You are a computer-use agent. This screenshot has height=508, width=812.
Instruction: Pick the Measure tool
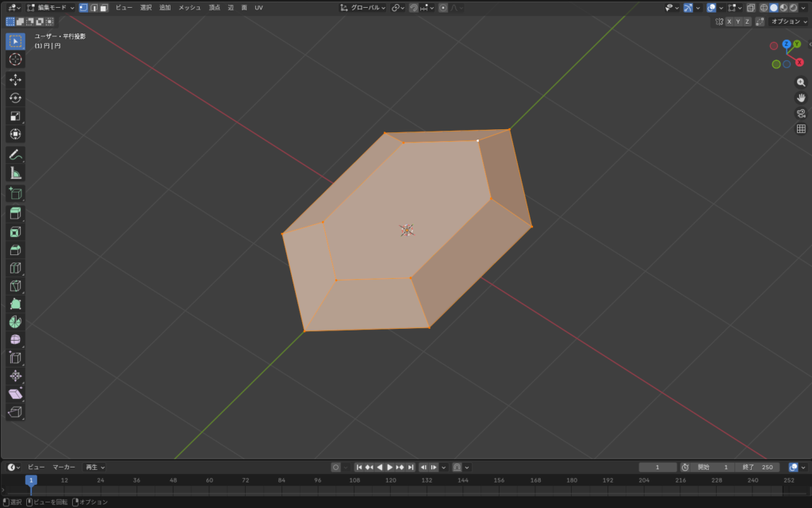[15, 173]
